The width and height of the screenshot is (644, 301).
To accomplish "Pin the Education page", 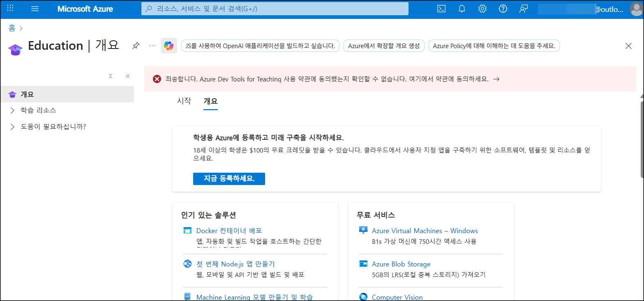I will point(136,46).
